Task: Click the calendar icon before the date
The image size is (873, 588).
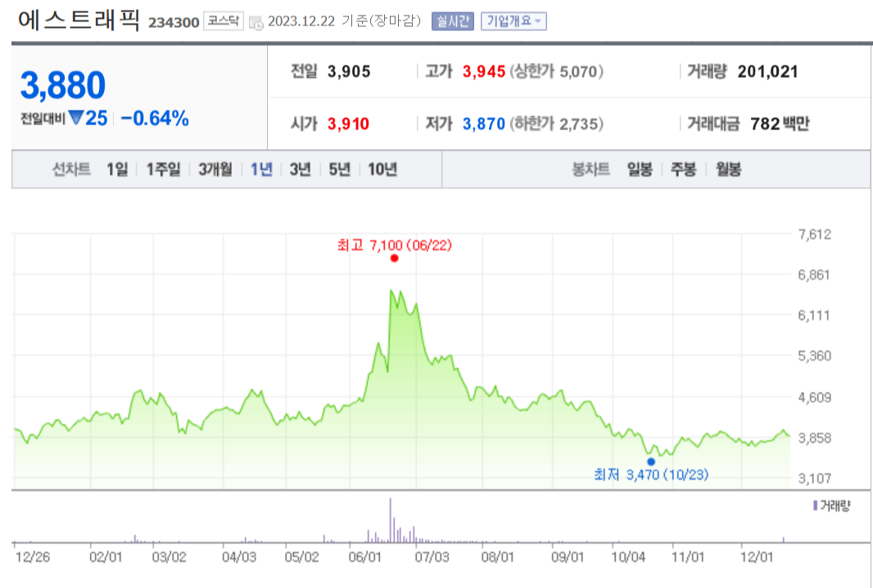Action: 256,23
